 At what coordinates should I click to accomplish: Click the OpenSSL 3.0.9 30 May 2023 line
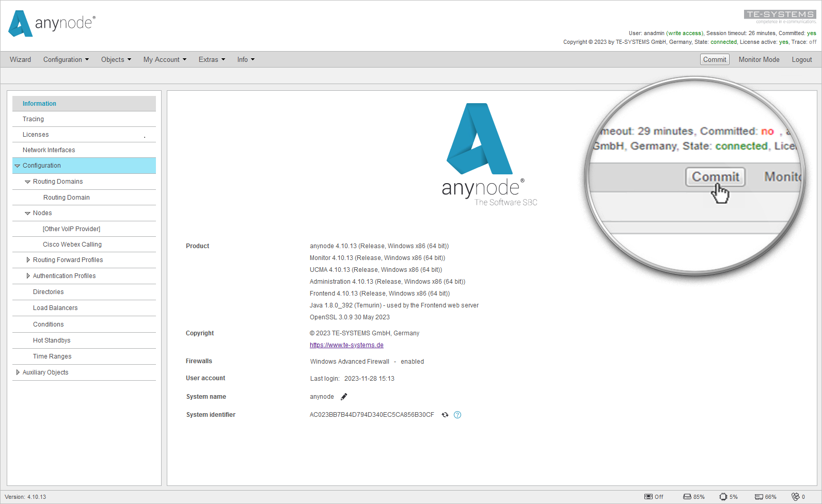point(350,317)
